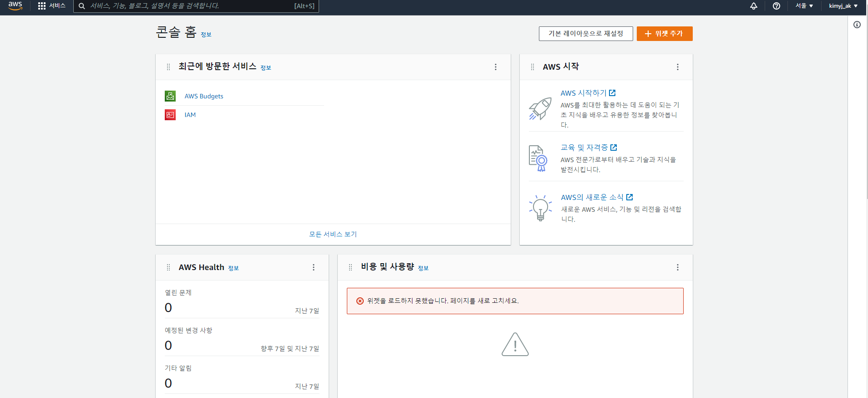Screen dimensions: 868x398
Task: Open the help question-mark icon
Action: tap(777, 6)
